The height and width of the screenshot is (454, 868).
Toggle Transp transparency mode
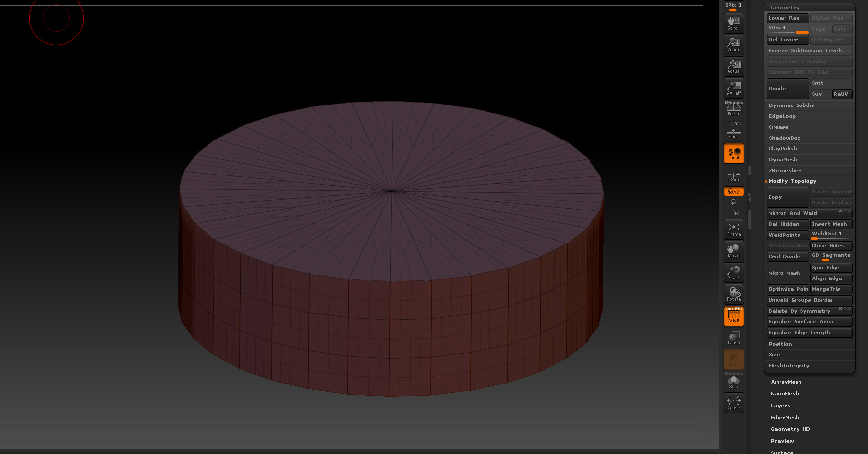coord(733,338)
